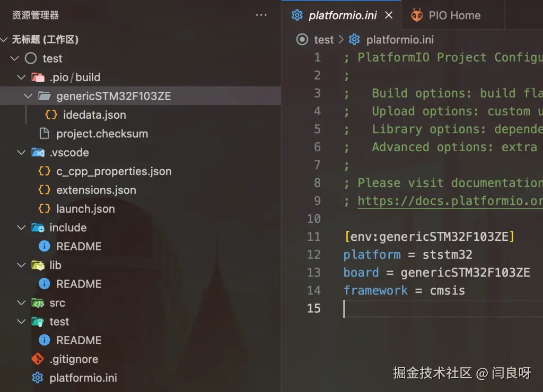543x392 pixels.
Task: Click 'platform = ststm32' line in editor
Action: coord(408,255)
